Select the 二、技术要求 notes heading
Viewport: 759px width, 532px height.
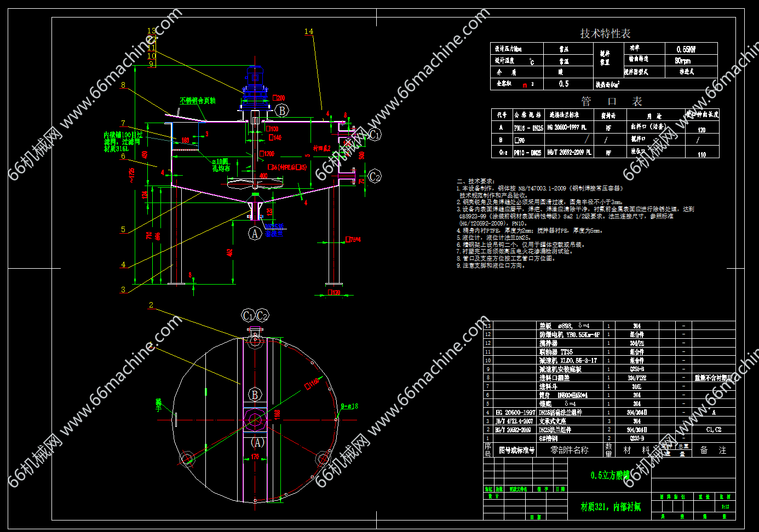476,181
